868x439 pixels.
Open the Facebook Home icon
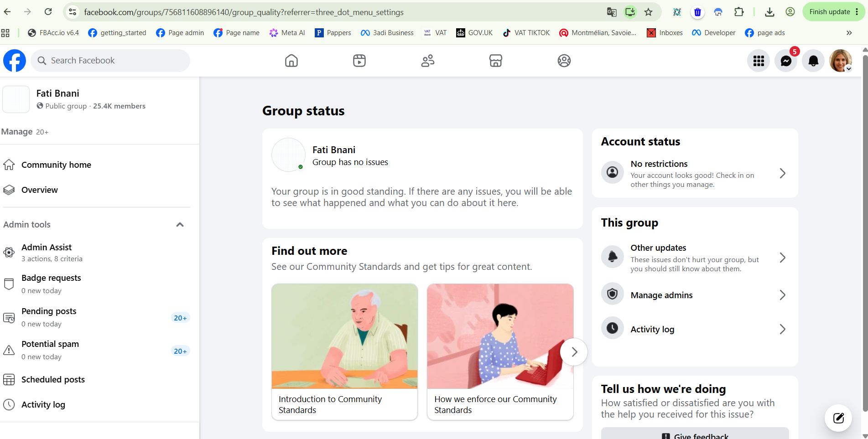291,61
